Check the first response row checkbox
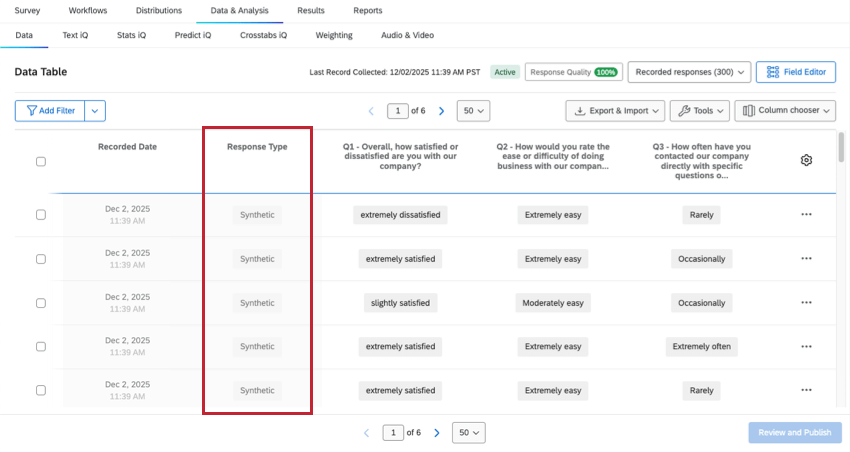This screenshot has height=452, width=850. tap(41, 215)
